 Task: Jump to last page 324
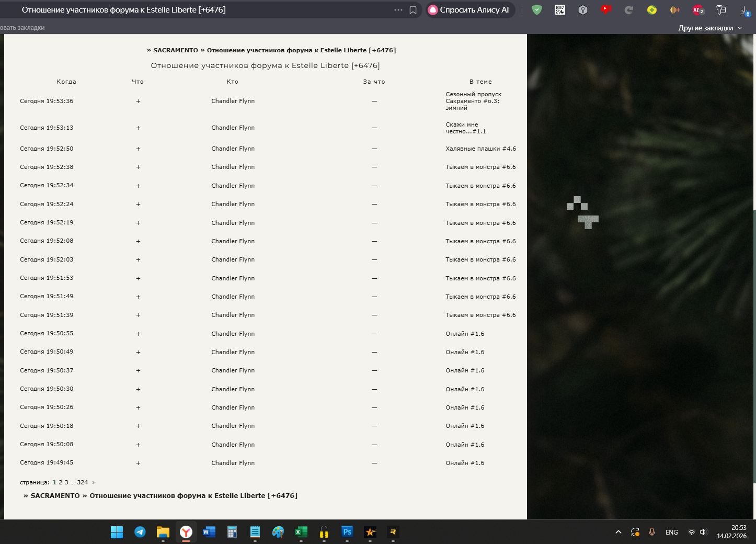[83, 482]
